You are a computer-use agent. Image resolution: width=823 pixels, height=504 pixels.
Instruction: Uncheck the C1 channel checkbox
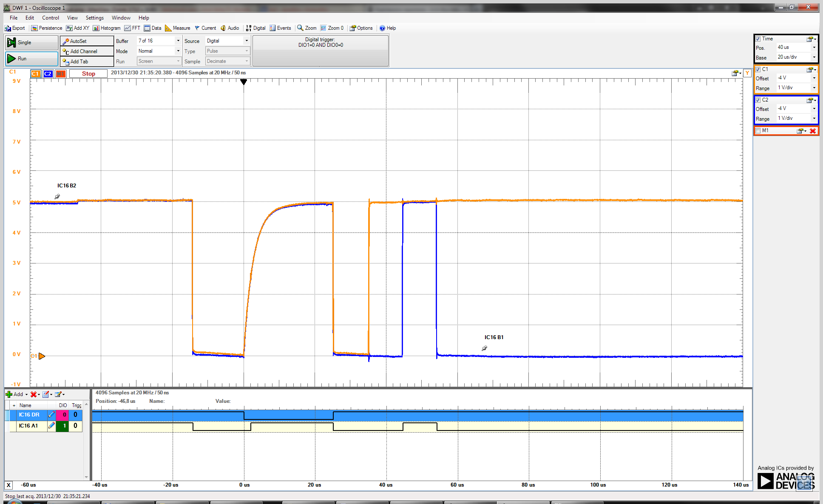tap(758, 69)
